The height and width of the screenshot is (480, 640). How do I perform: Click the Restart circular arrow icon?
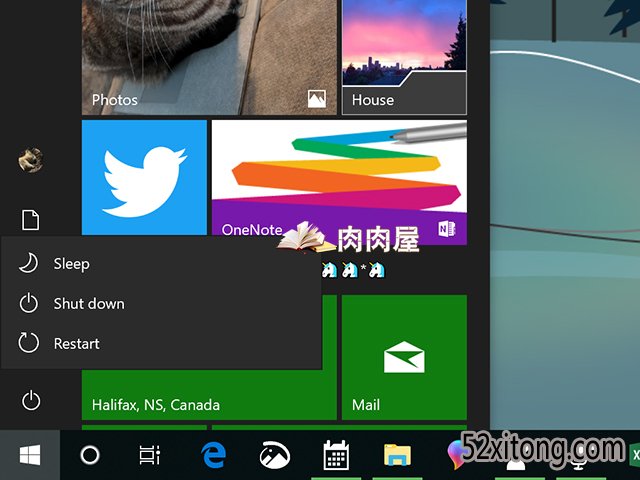click(29, 343)
